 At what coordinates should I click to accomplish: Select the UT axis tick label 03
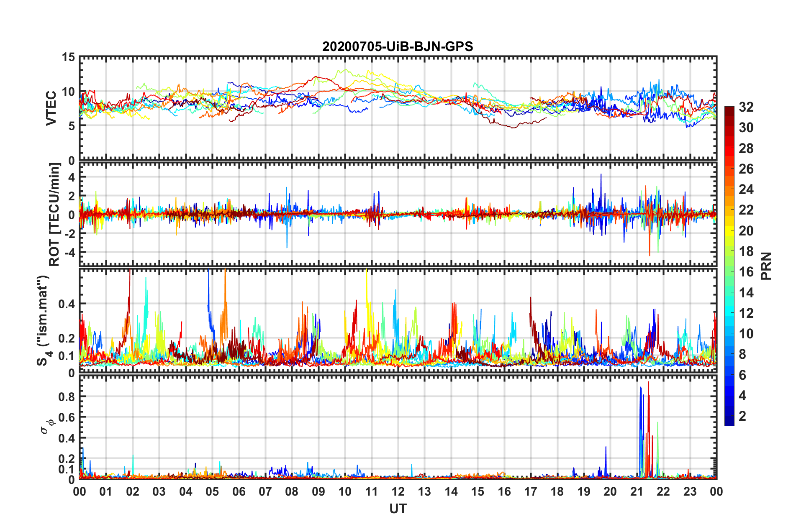tap(159, 491)
